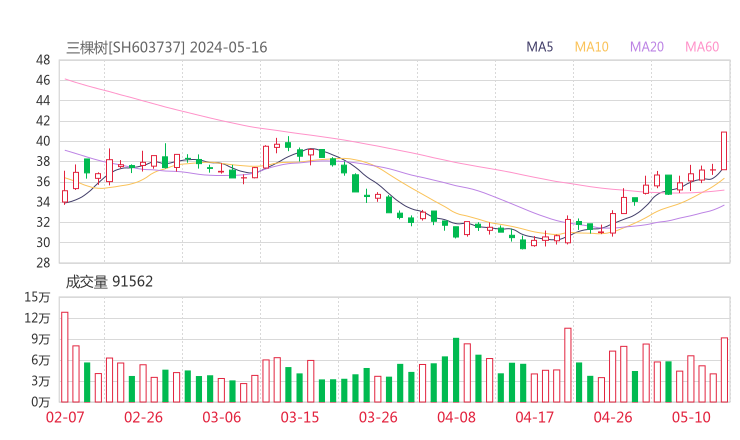The image size is (740, 440).
Task: Click the latest tall red candlestick reaching 41
Action: (724, 151)
